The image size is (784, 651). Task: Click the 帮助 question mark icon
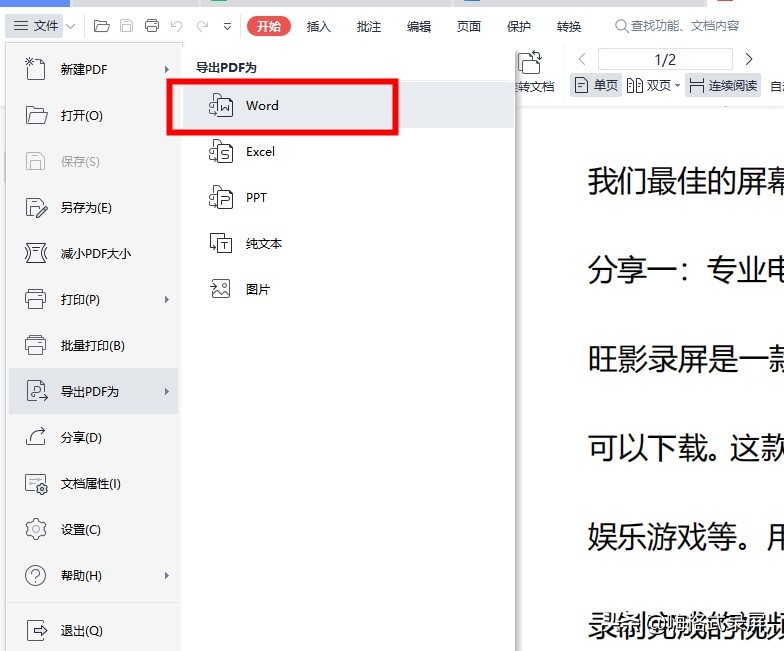[36, 576]
